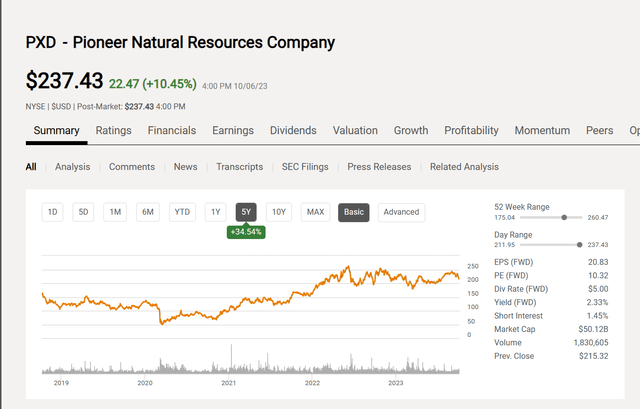640x409 pixels.
Task: Click the EPS (FWD) value 20.83
Action: pyautogui.click(x=598, y=262)
